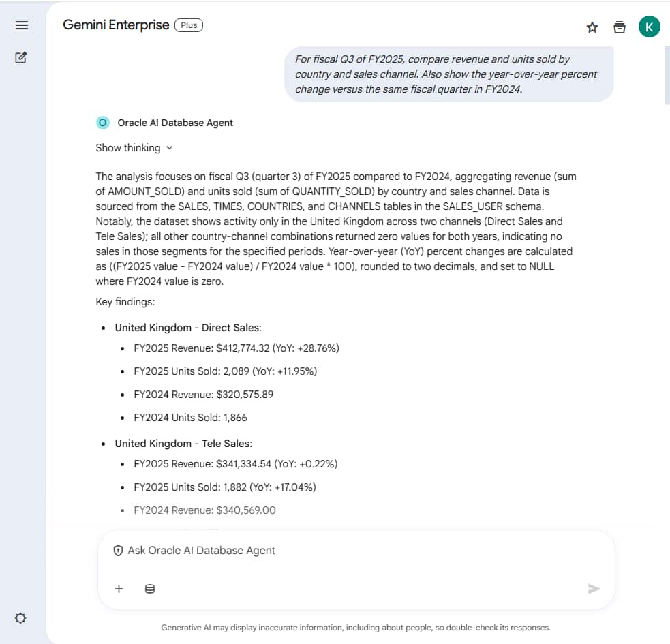Open the hamburger main menu

pyautogui.click(x=21, y=25)
